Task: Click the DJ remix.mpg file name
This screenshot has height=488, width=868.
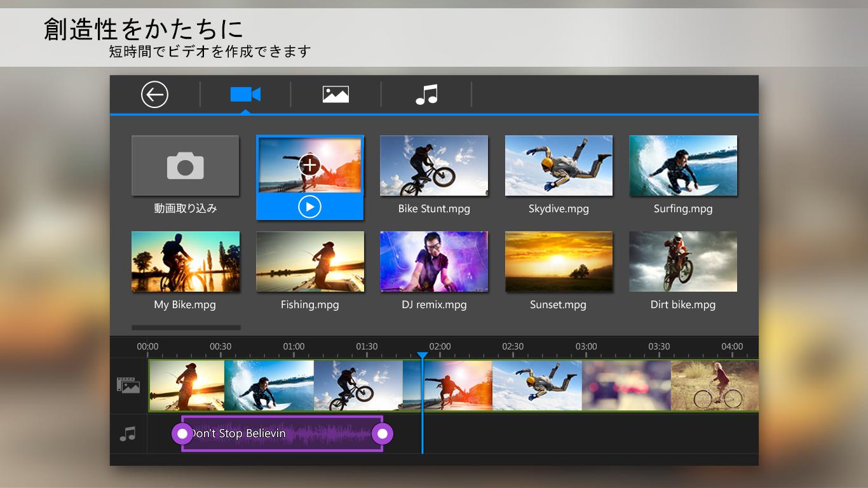Action: (434, 305)
